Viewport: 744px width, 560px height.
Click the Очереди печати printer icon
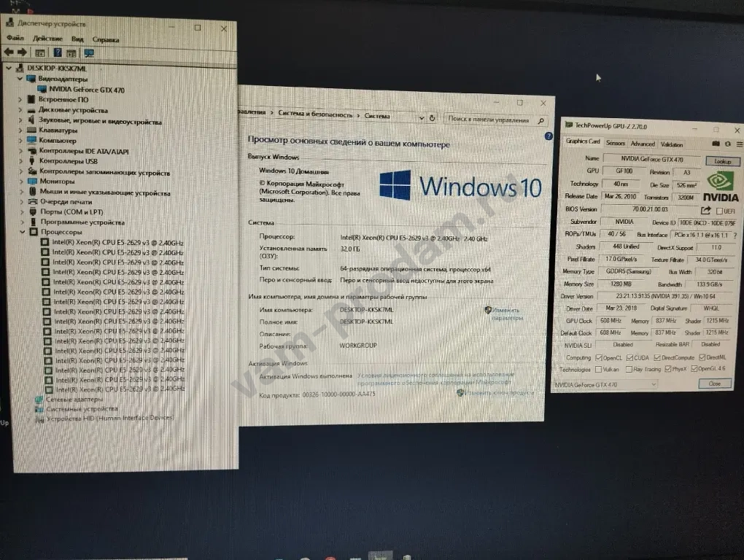(33, 201)
